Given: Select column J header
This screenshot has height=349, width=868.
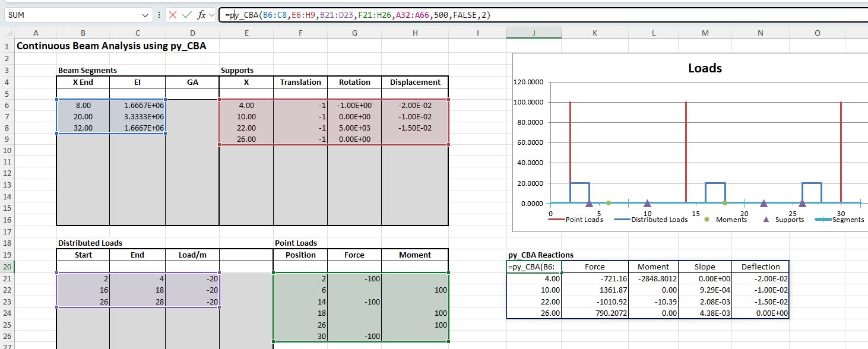Looking at the screenshot, I should click(533, 34).
